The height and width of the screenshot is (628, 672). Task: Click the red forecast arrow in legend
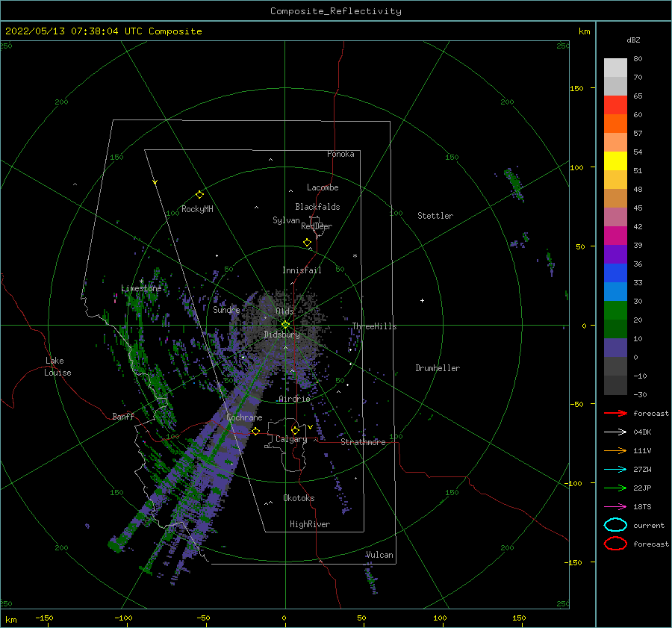pyautogui.click(x=615, y=413)
